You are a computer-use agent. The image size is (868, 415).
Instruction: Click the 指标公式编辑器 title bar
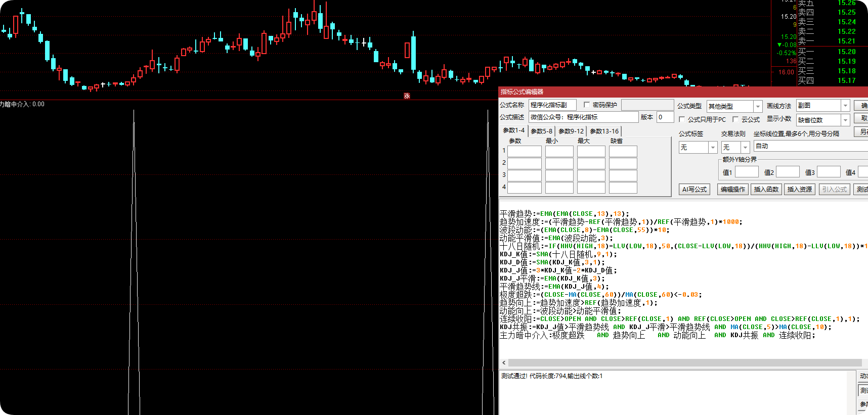click(683, 92)
